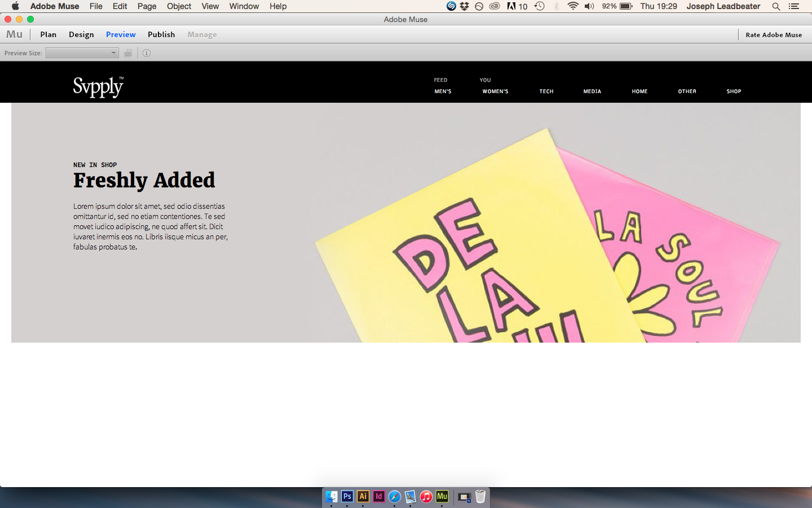812x508 pixels.
Task: Open Notification Center icon
Action: pos(794,6)
